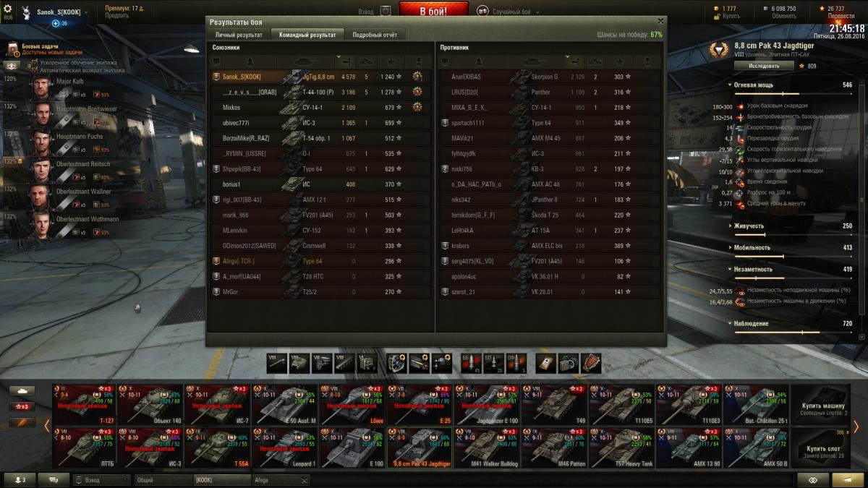Select the AMX 50 B tank in carousel
Screen dimensions: 868x488
(757, 448)
